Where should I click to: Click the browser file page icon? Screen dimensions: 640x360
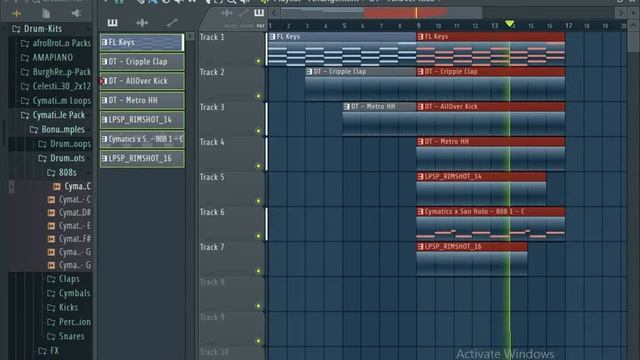[x=46, y=13]
